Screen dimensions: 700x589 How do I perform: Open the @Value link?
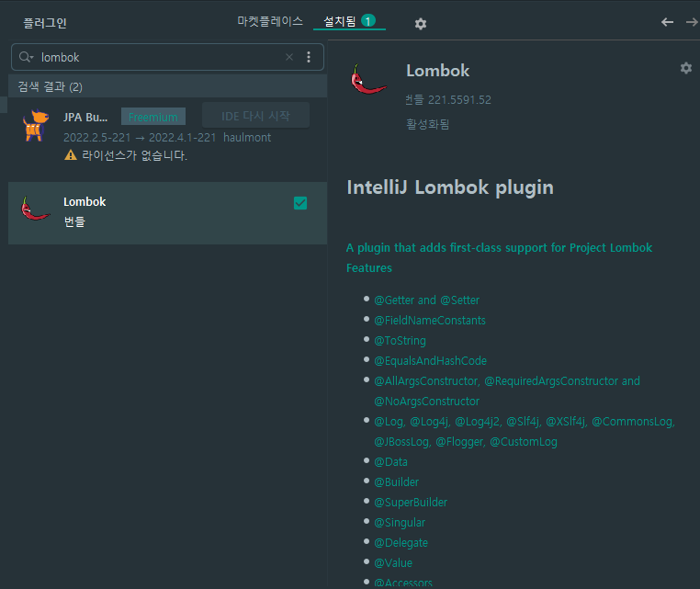(393, 563)
